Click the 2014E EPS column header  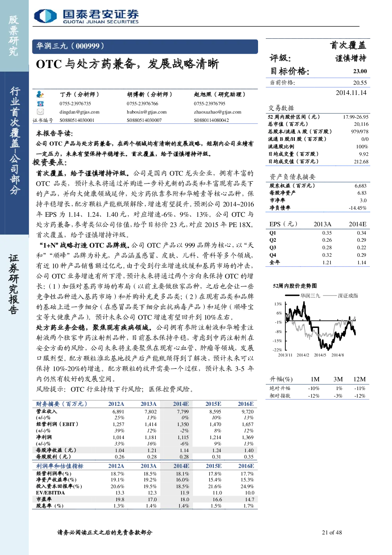coord(357,224)
